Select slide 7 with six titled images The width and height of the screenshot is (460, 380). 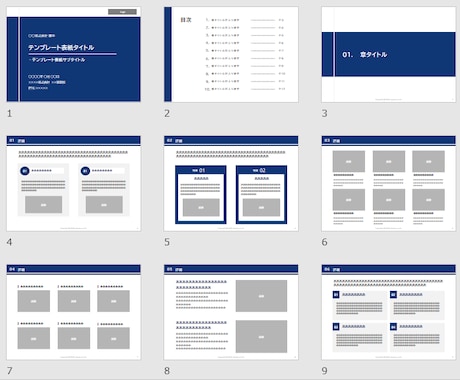pyautogui.click(x=74, y=312)
